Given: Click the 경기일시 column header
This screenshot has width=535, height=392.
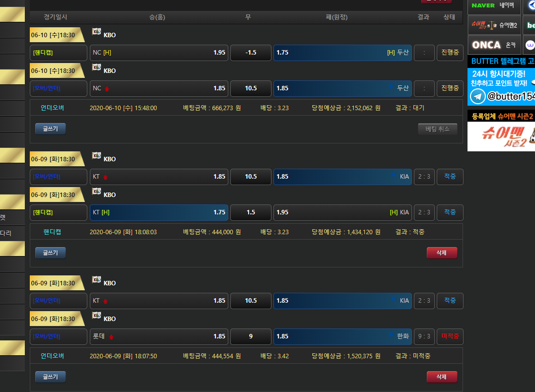Looking at the screenshot, I should click(56, 17).
